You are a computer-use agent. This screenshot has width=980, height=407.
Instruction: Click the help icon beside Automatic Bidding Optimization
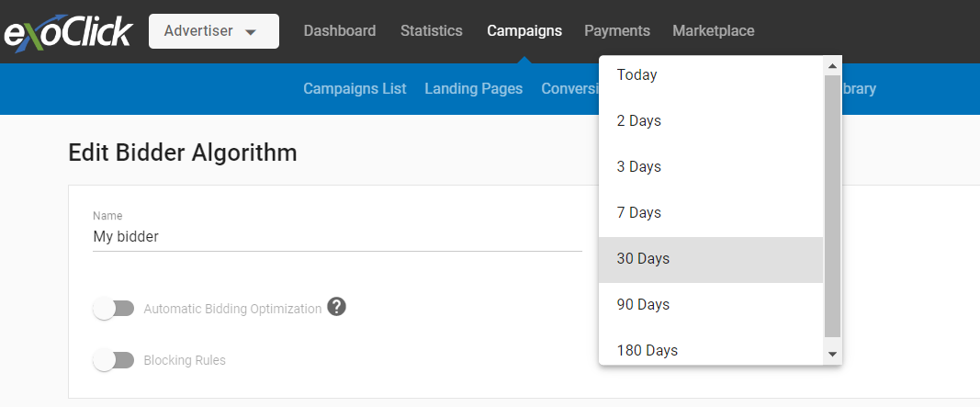(x=337, y=308)
